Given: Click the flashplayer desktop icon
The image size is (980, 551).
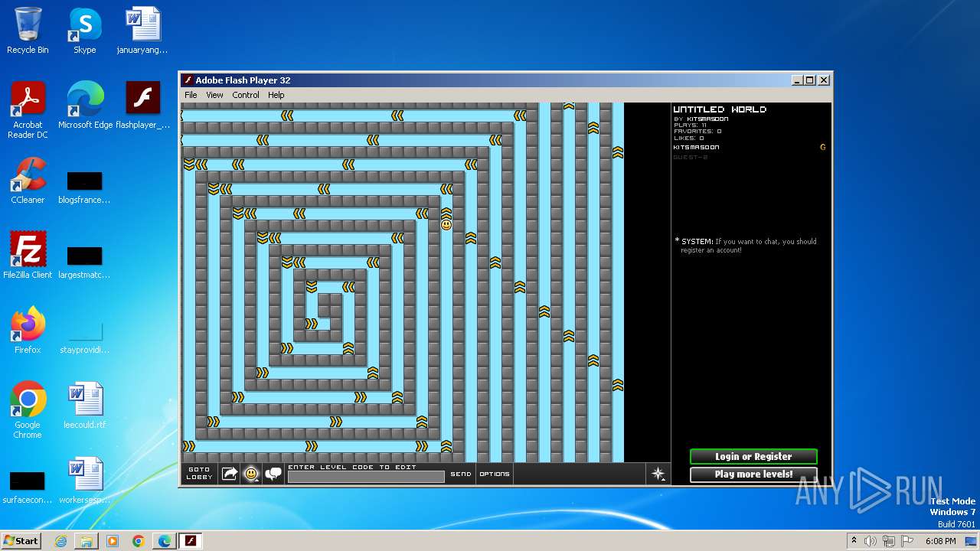Looking at the screenshot, I should (x=142, y=106).
